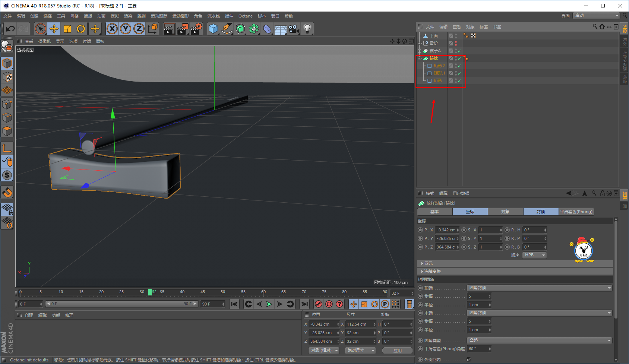Open the 对象 (相对) mode button
Screen dimensions: 629x364
pyautogui.click(x=324, y=351)
